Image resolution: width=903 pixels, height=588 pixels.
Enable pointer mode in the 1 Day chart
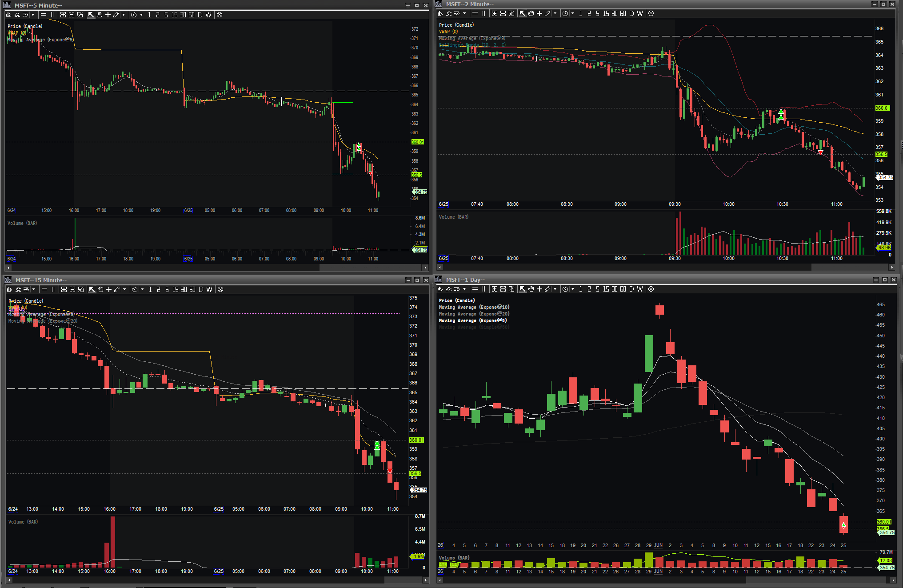pos(523,289)
